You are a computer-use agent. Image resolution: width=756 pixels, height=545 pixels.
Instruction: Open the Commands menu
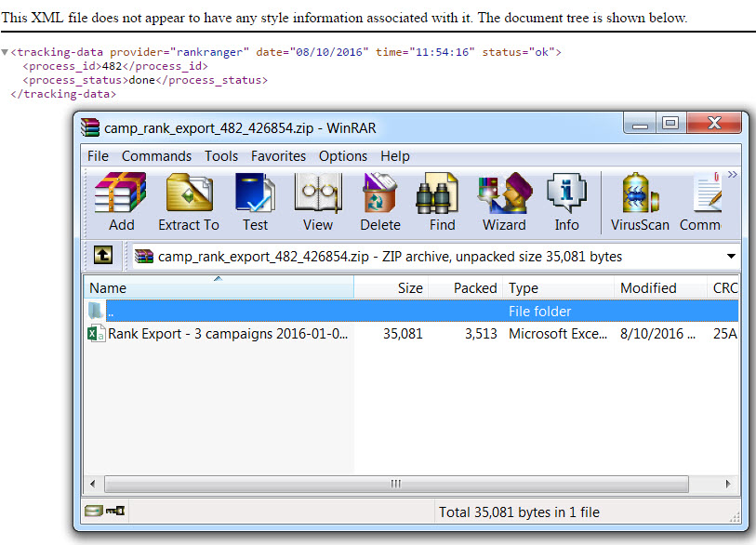pyautogui.click(x=156, y=156)
